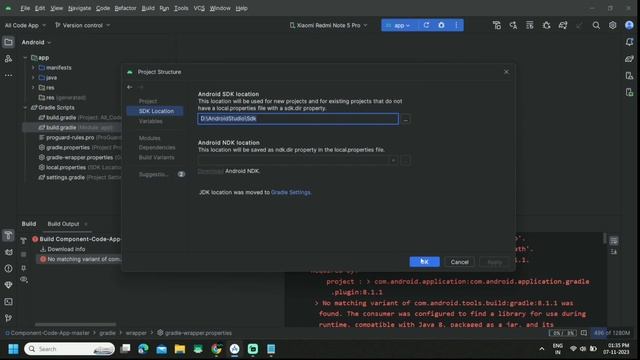The height and width of the screenshot is (360, 640).
Task: Click the Windows Start button
Action: click(13, 349)
